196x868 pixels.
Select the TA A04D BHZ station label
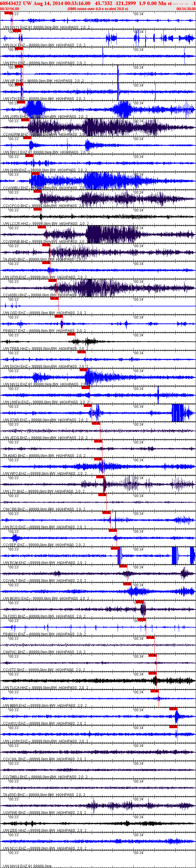44,456
